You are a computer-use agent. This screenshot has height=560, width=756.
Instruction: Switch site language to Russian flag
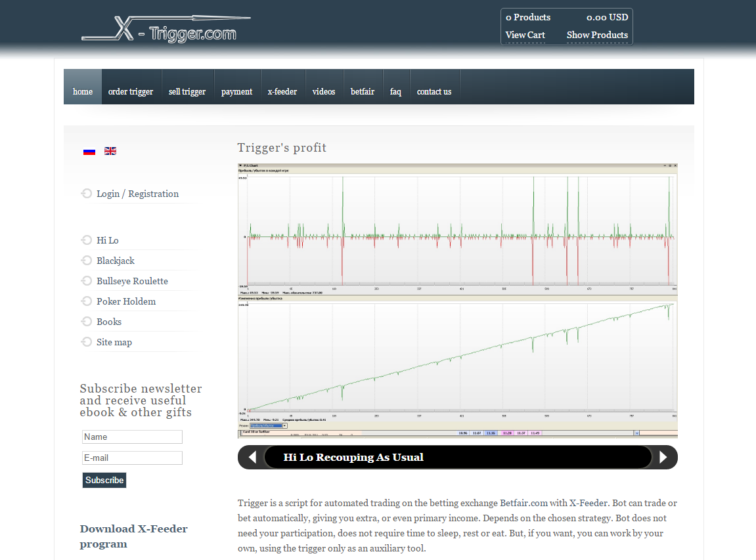(x=89, y=152)
